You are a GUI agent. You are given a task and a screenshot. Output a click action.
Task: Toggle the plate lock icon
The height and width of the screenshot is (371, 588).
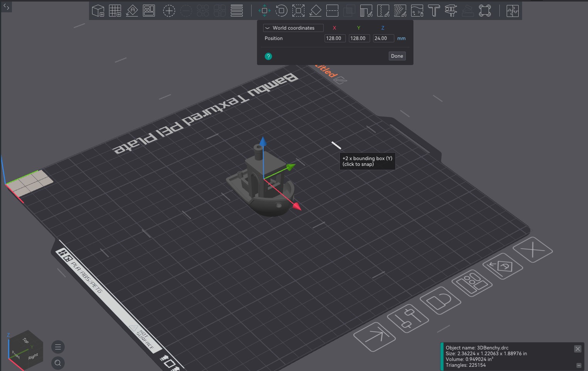click(440, 300)
